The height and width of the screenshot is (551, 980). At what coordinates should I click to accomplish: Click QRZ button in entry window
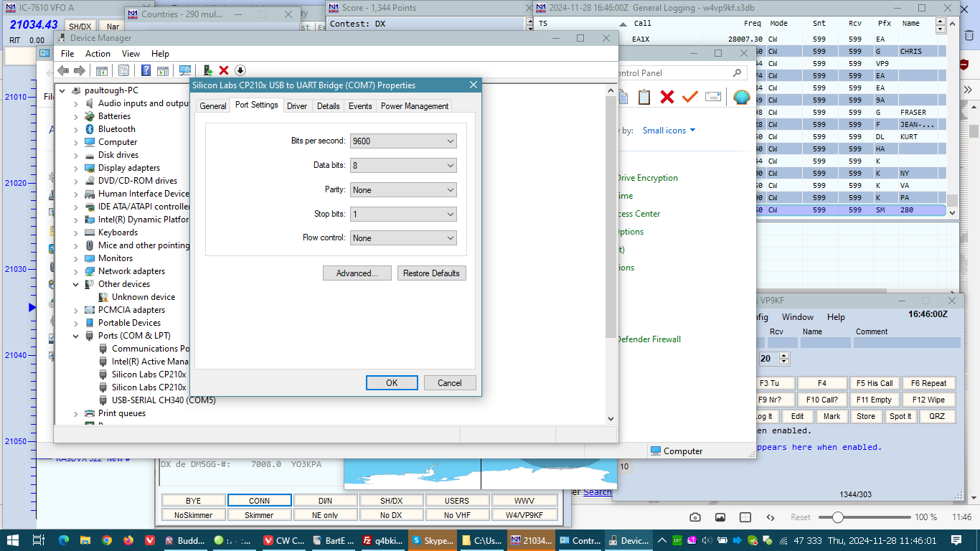[x=937, y=416]
